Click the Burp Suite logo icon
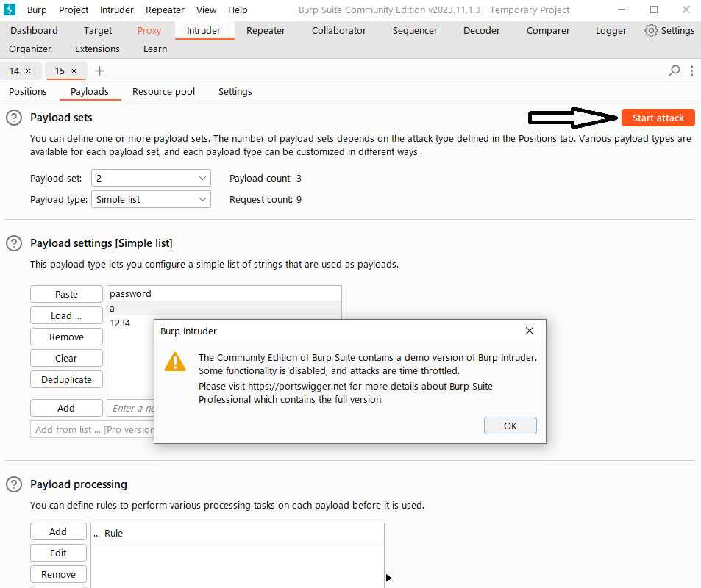Screen dimensions: 701x588 pos(10,10)
